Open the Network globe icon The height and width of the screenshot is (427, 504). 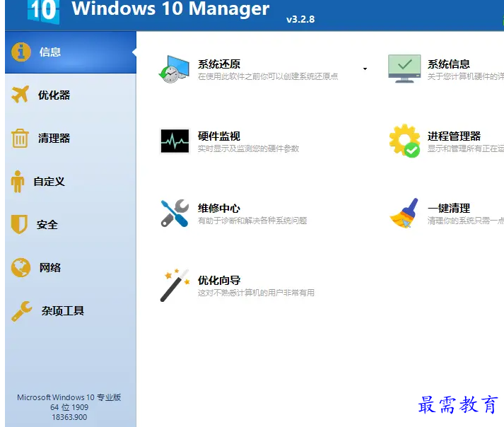tap(21, 267)
